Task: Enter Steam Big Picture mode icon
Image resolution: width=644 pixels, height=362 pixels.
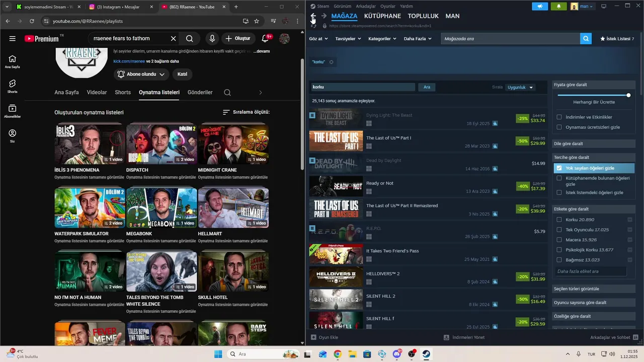Action: (604, 6)
